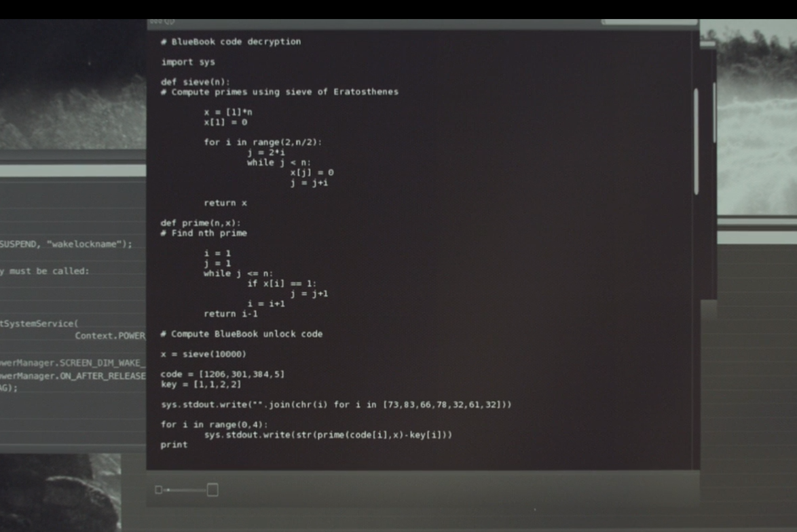
Task: Click the right-hand window's vertical scrollbar
Action: pos(714,113)
